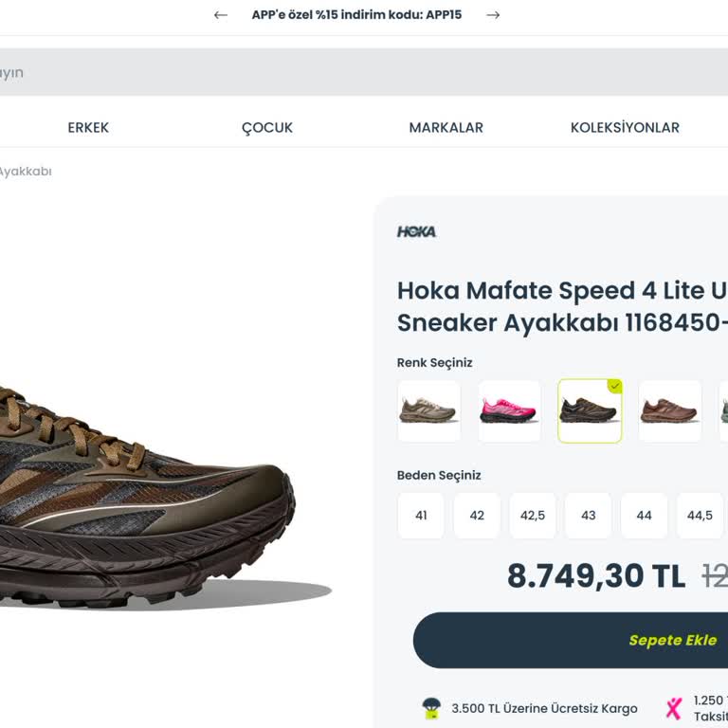The image size is (728, 728).
Task: Click the Renk Seçiniz label
Action: pyautogui.click(x=434, y=363)
